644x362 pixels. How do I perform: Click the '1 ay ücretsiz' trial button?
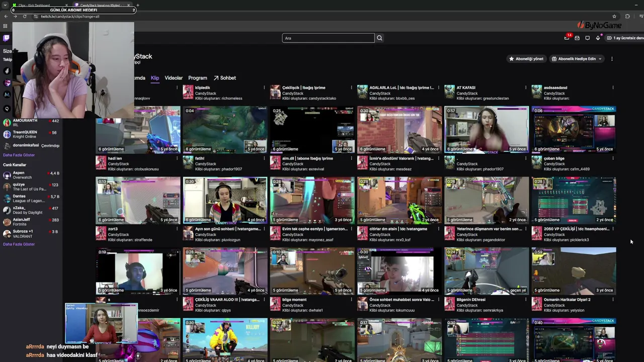(625, 38)
